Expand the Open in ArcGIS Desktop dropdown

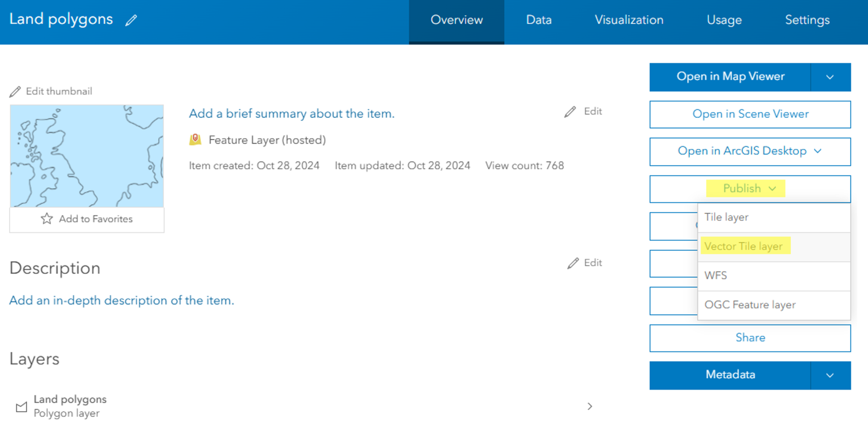click(x=818, y=151)
